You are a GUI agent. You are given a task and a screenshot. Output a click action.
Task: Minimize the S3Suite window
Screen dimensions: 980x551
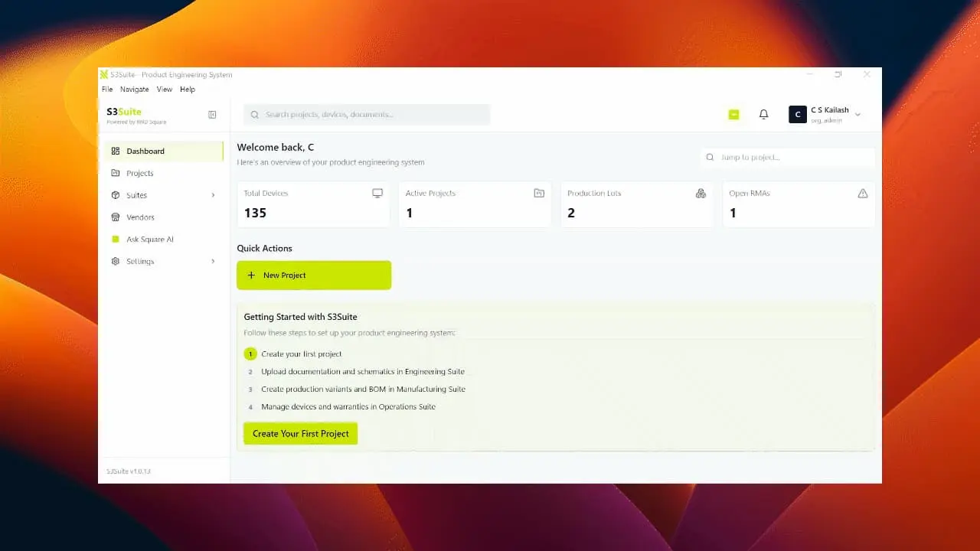coord(810,74)
